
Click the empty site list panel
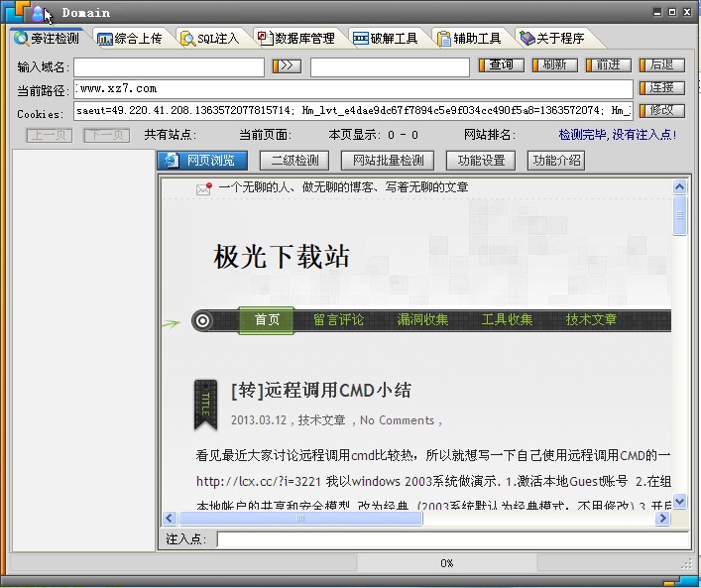coord(83,351)
